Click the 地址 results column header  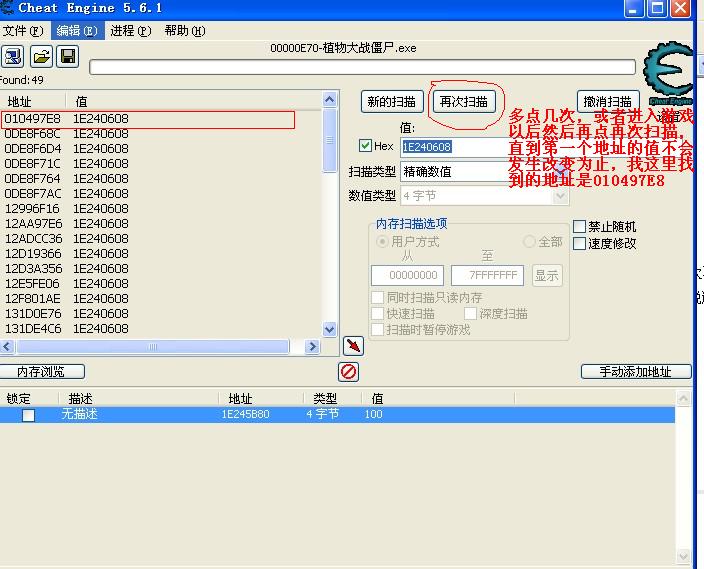pos(33,101)
